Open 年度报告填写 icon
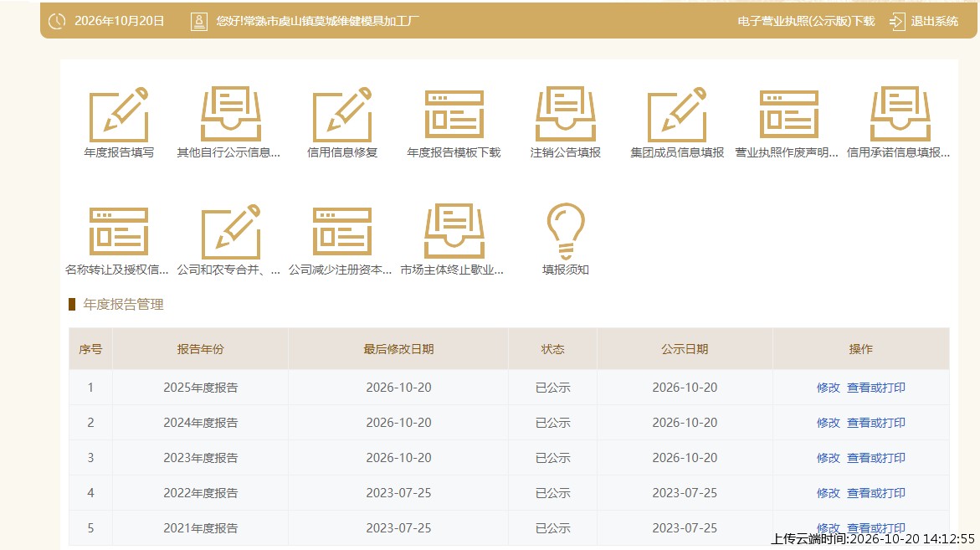 coord(119,115)
